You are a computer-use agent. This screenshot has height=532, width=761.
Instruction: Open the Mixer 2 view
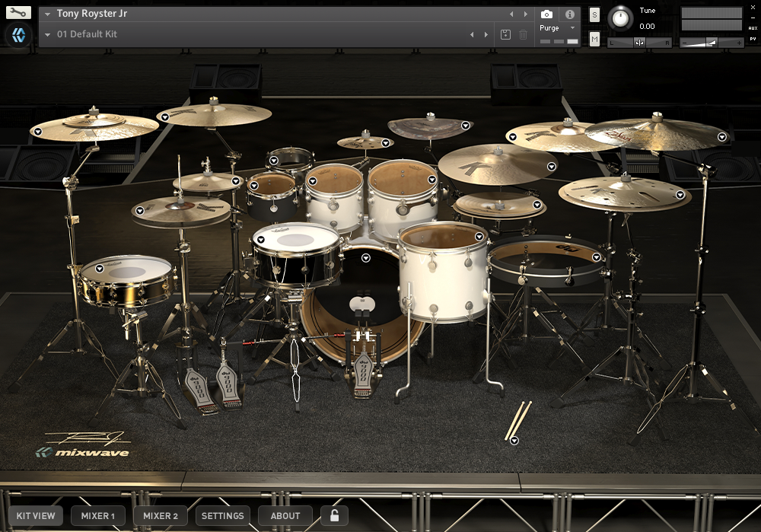tap(161, 516)
